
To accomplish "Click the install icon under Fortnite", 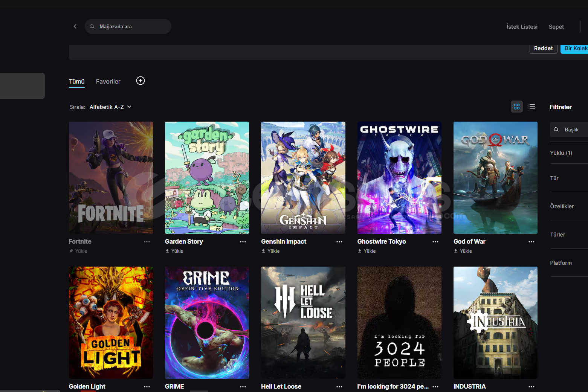I will [x=71, y=251].
